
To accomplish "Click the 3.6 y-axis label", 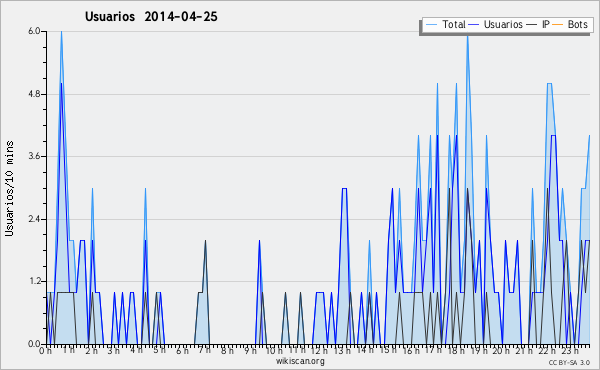I will pos(34,156).
